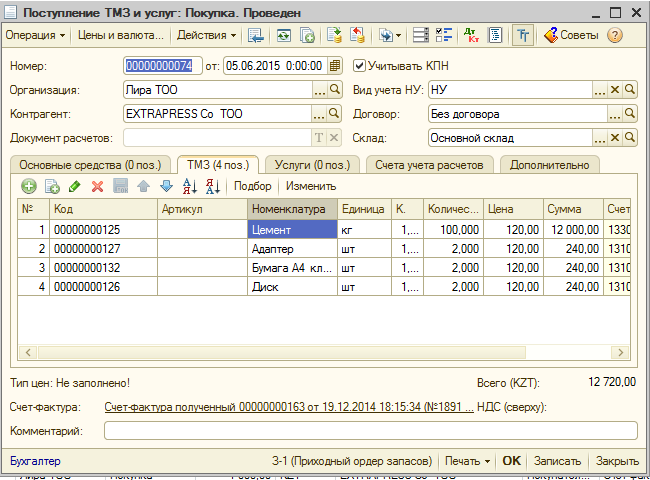Open Контрагент selection ellipsis button
The width and height of the screenshot is (650, 480).
318,114
